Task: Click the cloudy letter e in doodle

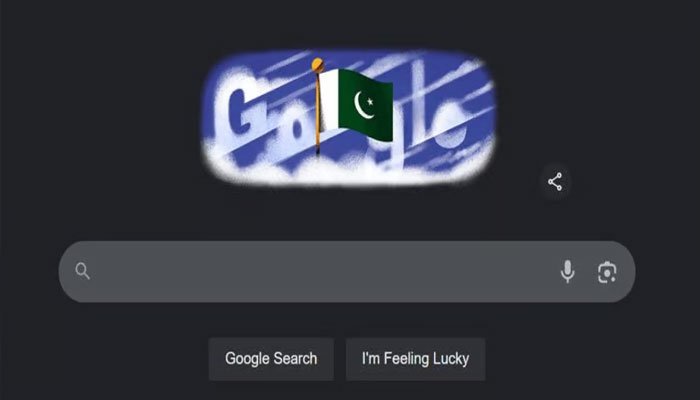Action: pyautogui.click(x=450, y=127)
